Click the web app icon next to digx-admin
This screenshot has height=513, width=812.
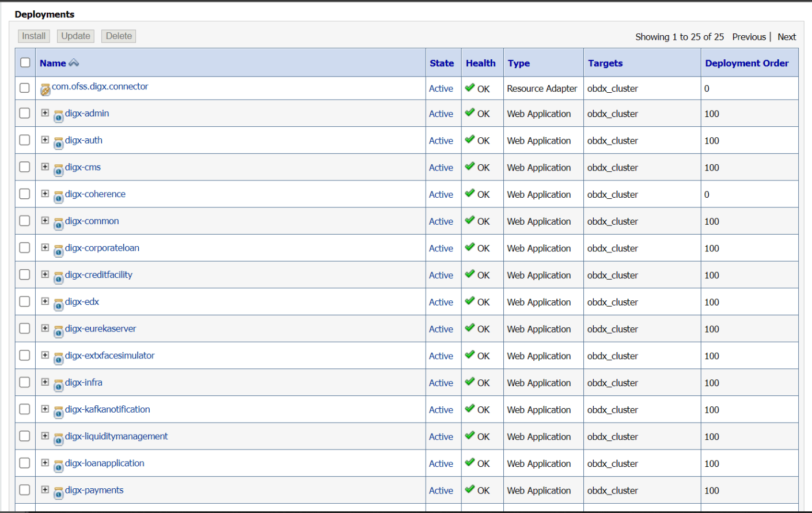pos(58,116)
